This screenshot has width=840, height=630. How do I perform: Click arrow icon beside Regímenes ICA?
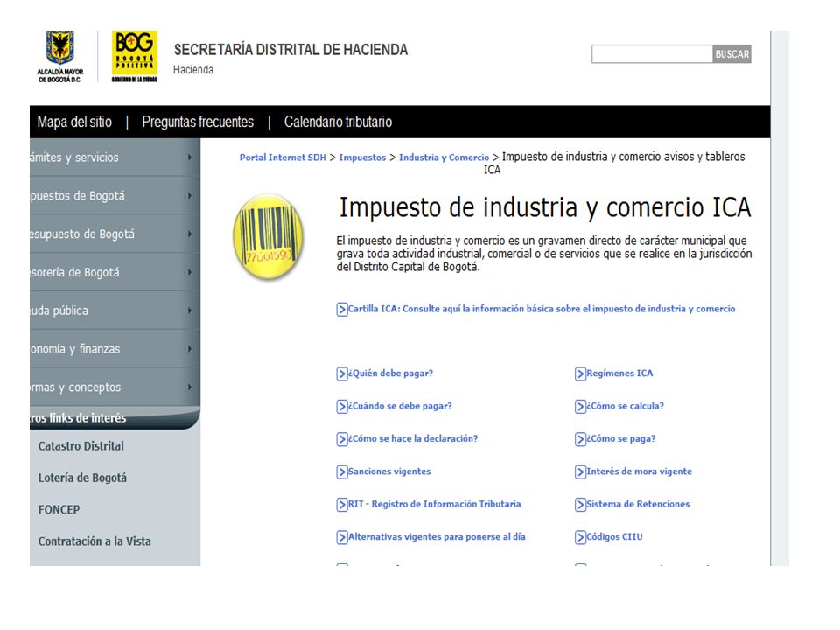(x=580, y=374)
